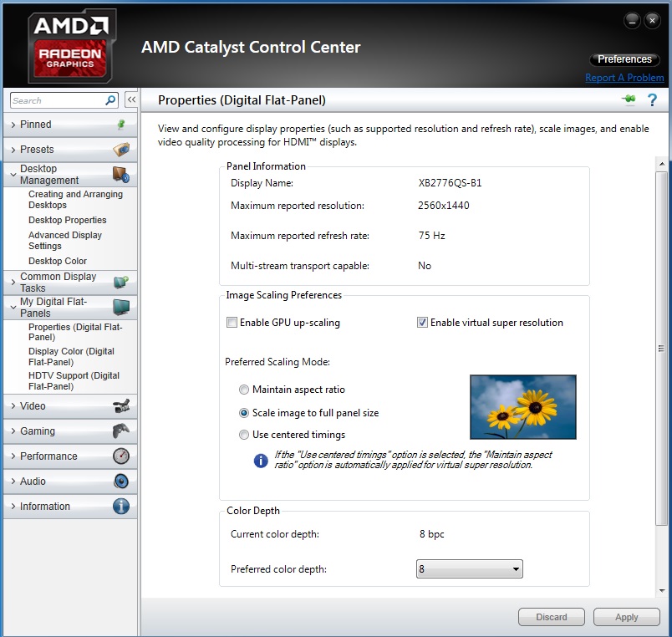Select Maintain aspect ratio option
672x637 pixels.
tap(244, 390)
